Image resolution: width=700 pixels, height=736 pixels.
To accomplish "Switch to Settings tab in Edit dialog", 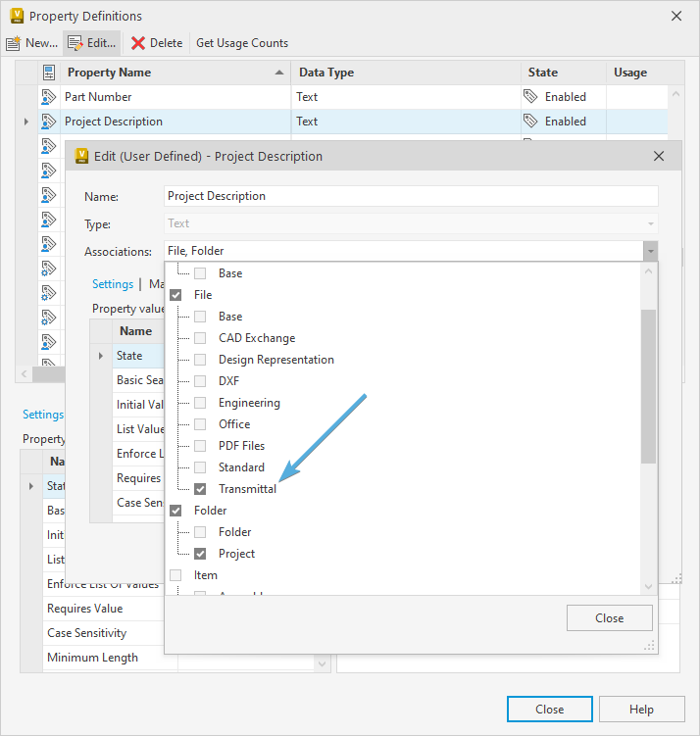I will pos(113,284).
